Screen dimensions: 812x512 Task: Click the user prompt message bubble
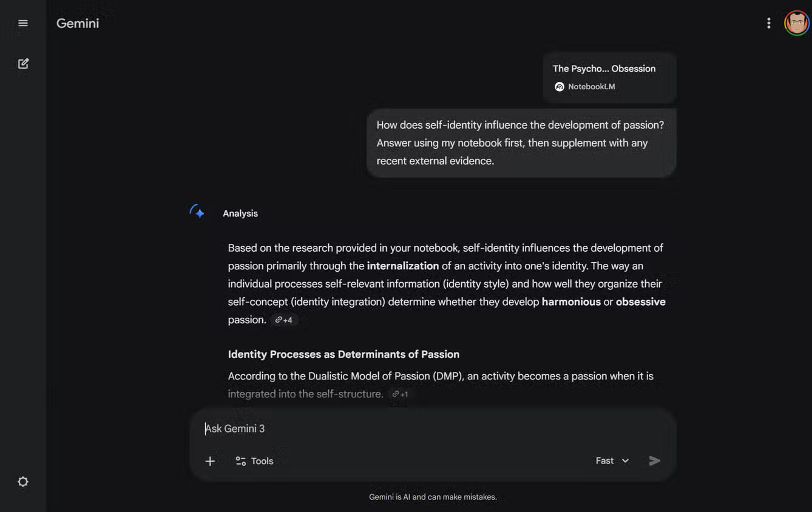[521, 143]
